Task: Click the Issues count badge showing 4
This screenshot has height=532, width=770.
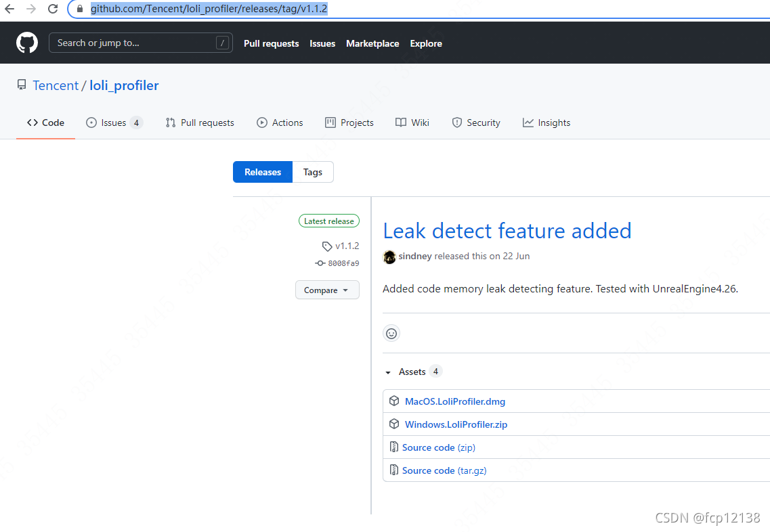Action: point(137,123)
